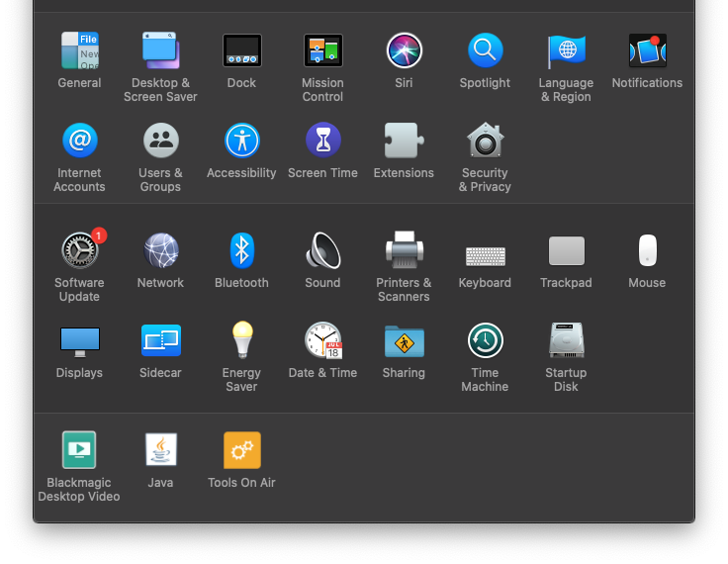Open Time Machine settings
728x564 pixels.
[486, 340]
